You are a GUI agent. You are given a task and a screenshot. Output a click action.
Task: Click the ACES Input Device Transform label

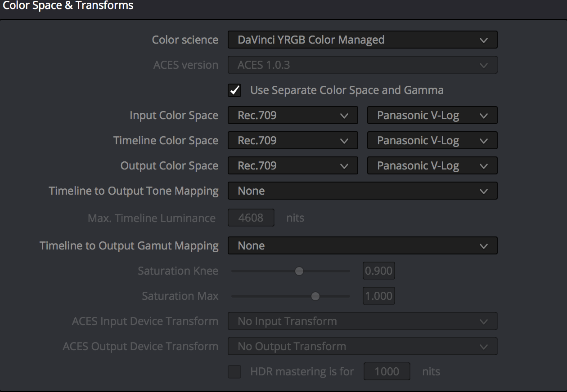click(x=145, y=321)
